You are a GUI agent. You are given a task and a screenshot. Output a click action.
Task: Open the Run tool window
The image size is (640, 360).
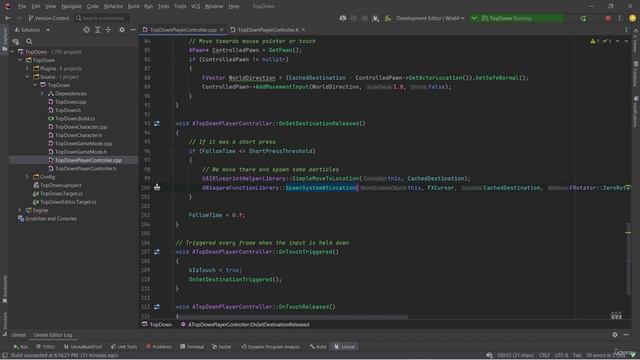point(20,347)
